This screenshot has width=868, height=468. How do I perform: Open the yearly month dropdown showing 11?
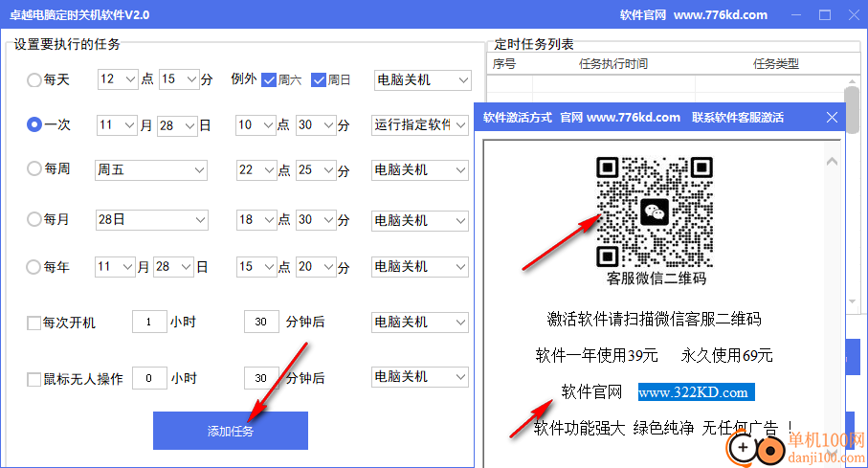(115, 267)
